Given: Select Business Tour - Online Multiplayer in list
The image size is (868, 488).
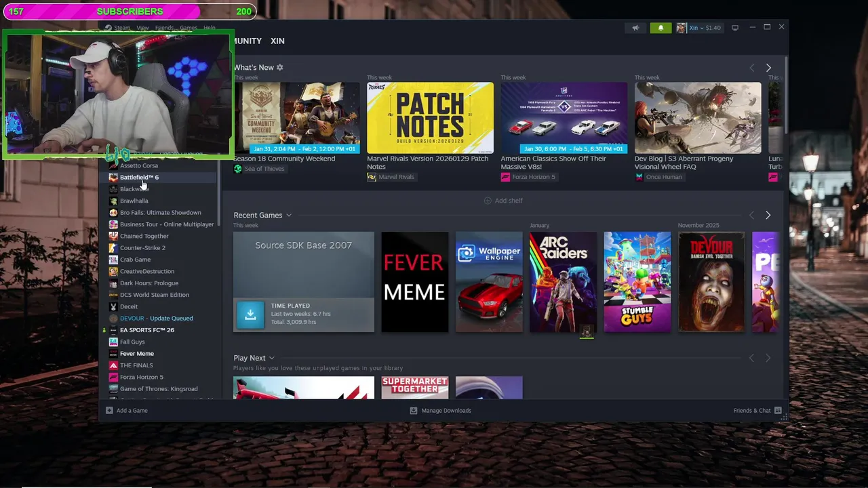Looking at the screenshot, I should (x=167, y=224).
